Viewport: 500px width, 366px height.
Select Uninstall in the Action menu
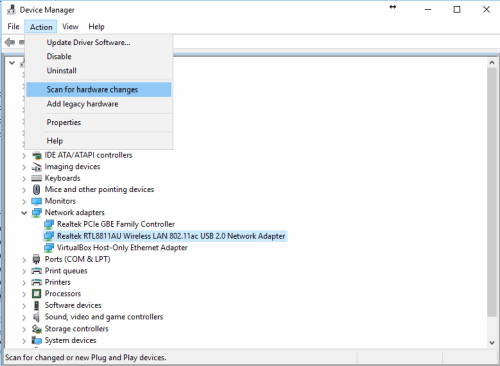99,71
